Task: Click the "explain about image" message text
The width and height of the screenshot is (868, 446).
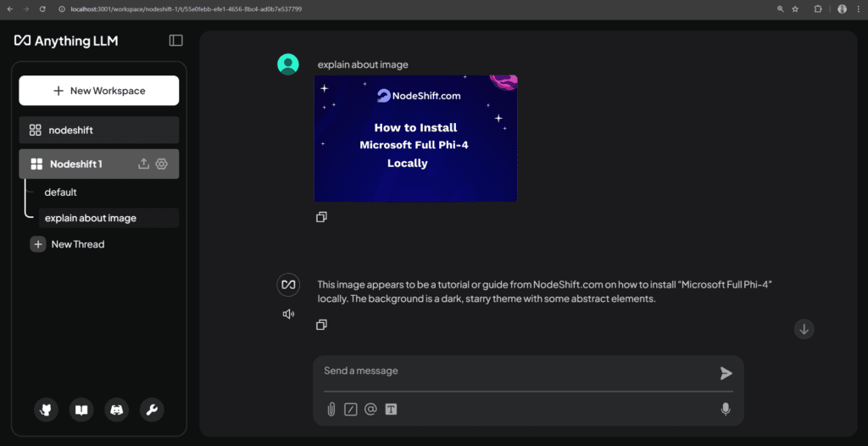Action: click(363, 64)
